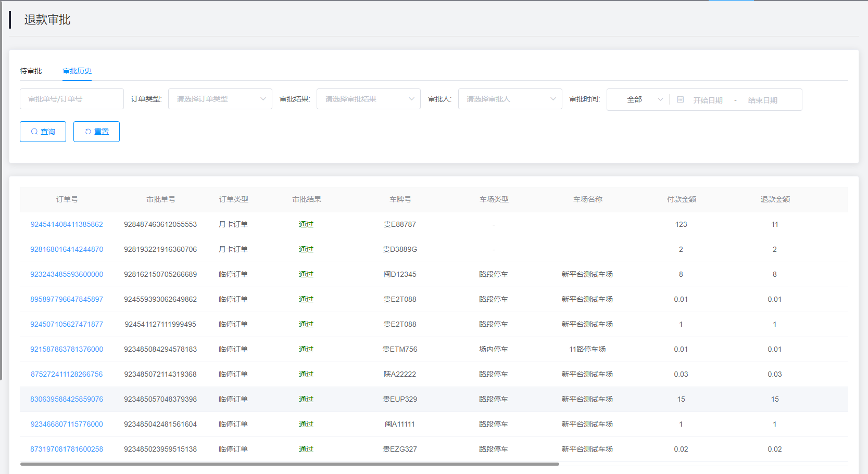Image resolution: width=868 pixels, height=474 pixels.
Task: Open order link 924541408411385862
Action: (x=67, y=224)
